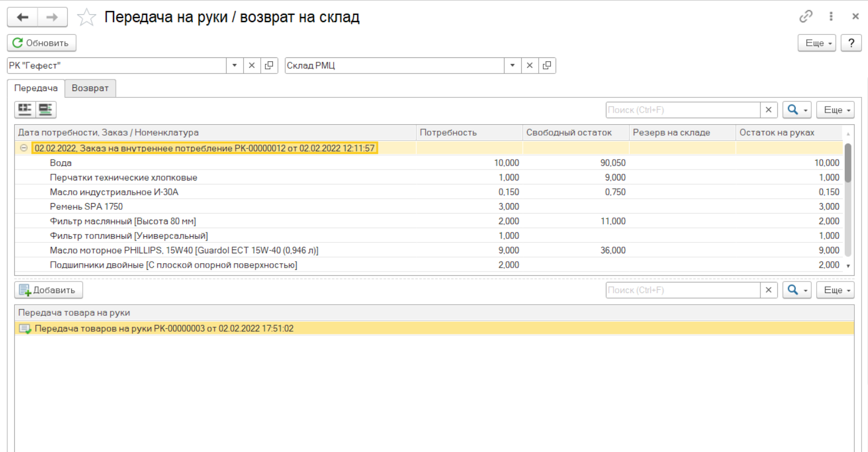Image resolution: width=868 pixels, height=452 pixels.
Task: Expand all groups in the needs table
Action: pos(25,110)
